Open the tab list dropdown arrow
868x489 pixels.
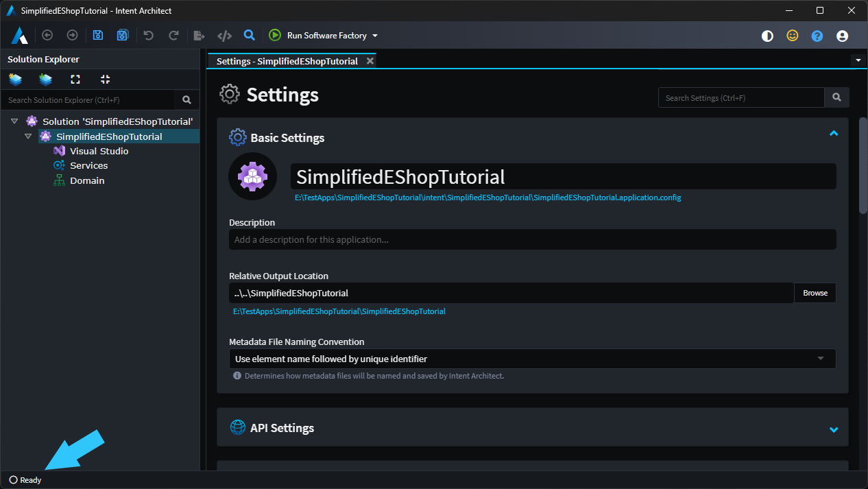[x=858, y=60]
